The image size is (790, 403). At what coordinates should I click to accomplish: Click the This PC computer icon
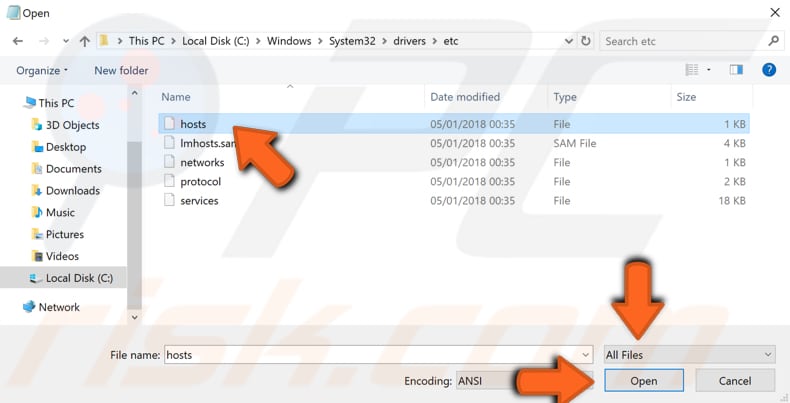pyautogui.click(x=29, y=103)
